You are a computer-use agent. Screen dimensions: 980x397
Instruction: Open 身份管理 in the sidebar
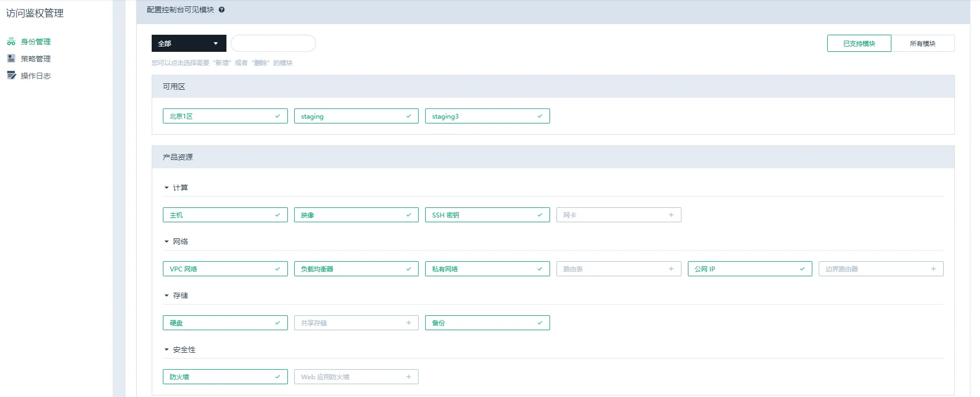[x=29, y=42]
